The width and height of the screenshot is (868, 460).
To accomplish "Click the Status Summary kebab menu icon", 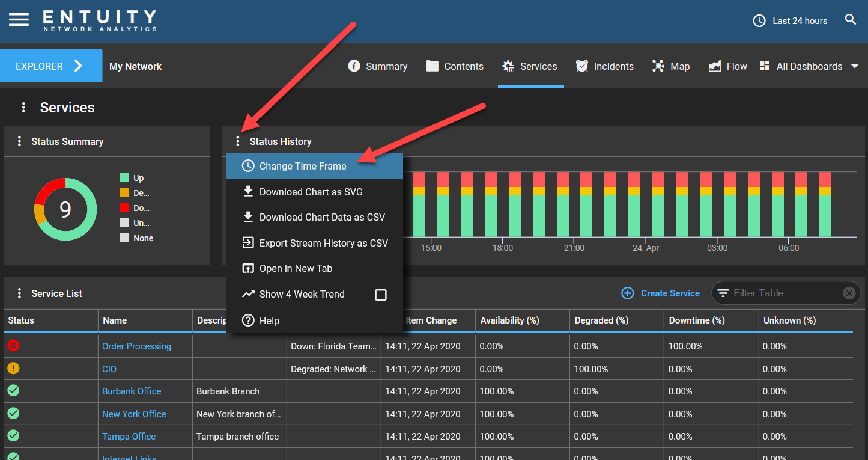I will [20, 141].
